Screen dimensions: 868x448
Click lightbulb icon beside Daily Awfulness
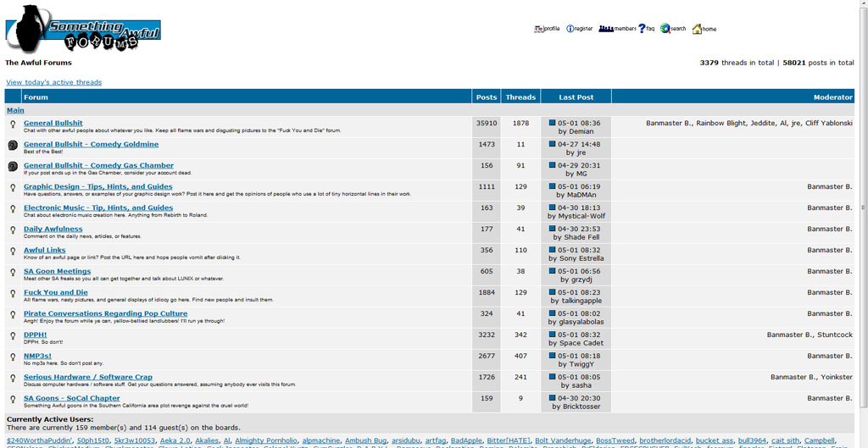tap(13, 230)
